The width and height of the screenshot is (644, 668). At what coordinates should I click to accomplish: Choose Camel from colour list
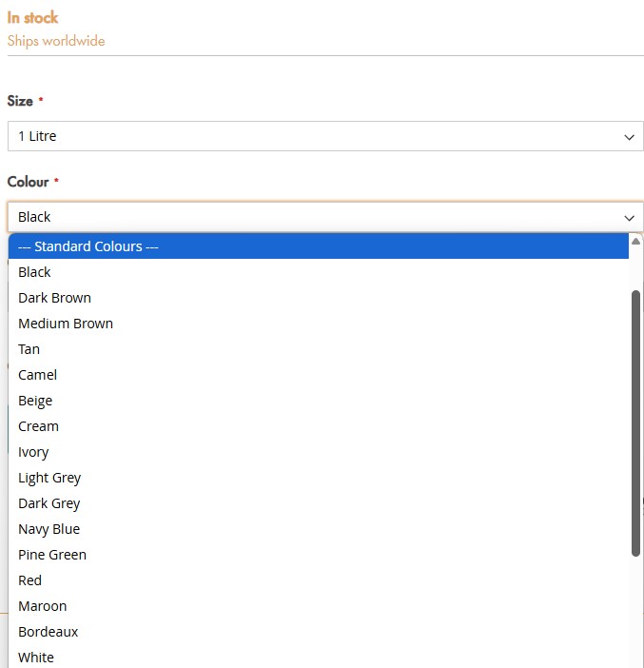point(318,375)
